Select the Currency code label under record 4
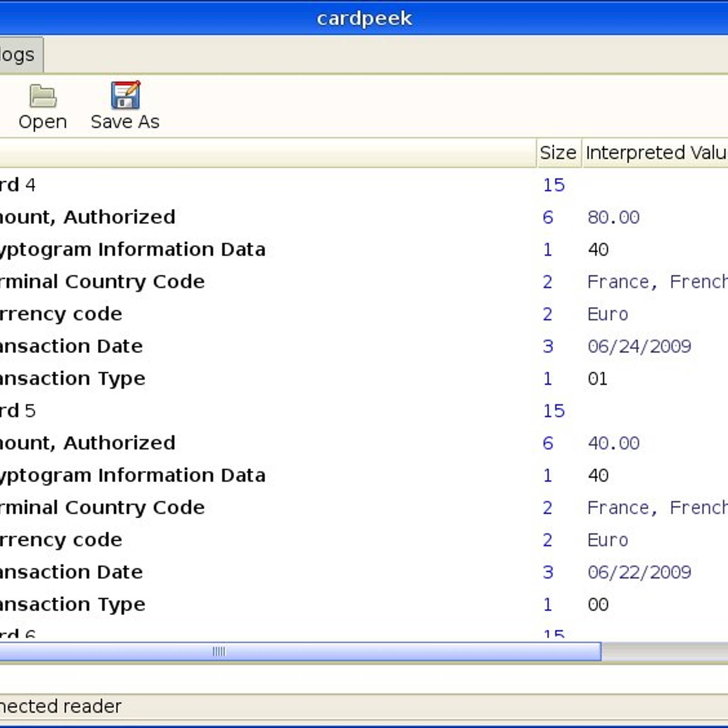Viewport: 728px width, 728px height. 61,314
